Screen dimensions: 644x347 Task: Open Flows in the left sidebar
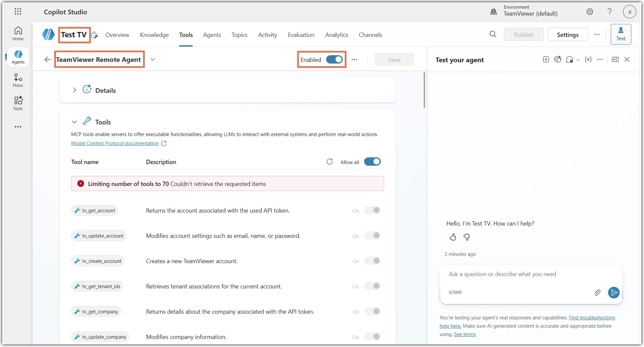[x=18, y=80]
